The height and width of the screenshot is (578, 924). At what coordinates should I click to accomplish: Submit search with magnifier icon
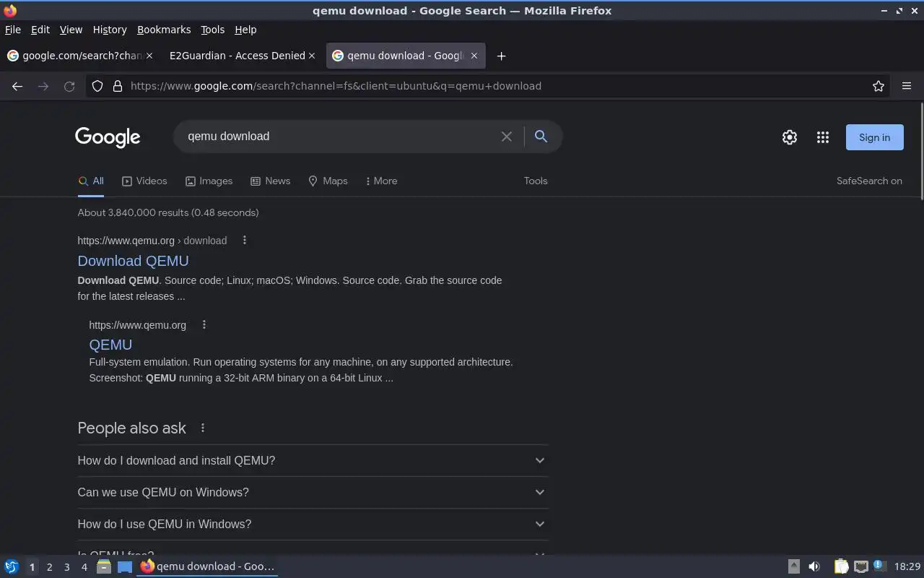tap(541, 136)
